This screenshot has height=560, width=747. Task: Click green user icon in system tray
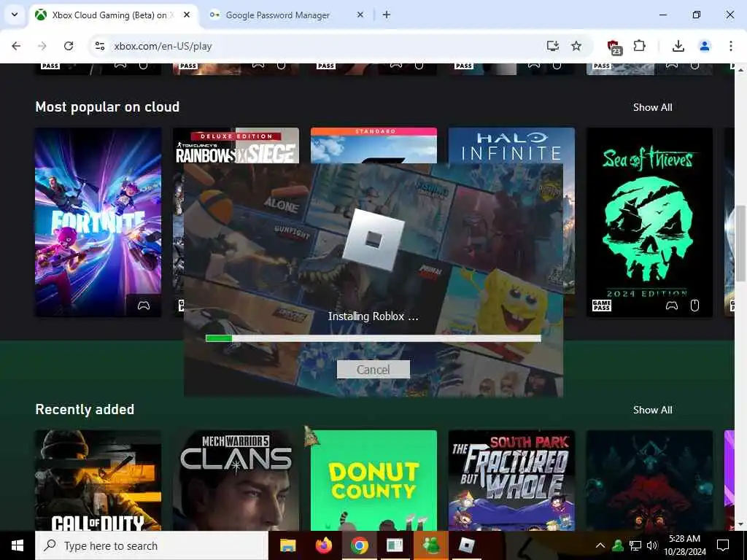tap(618, 545)
